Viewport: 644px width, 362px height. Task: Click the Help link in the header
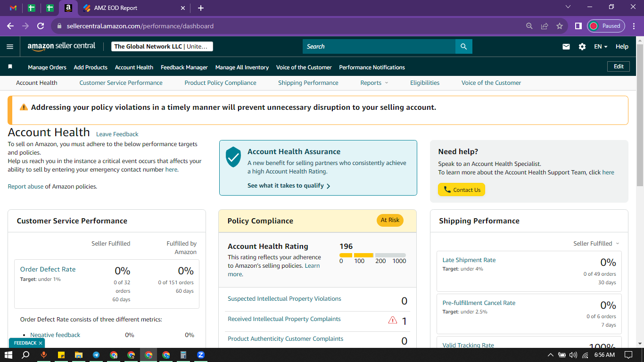click(622, 47)
